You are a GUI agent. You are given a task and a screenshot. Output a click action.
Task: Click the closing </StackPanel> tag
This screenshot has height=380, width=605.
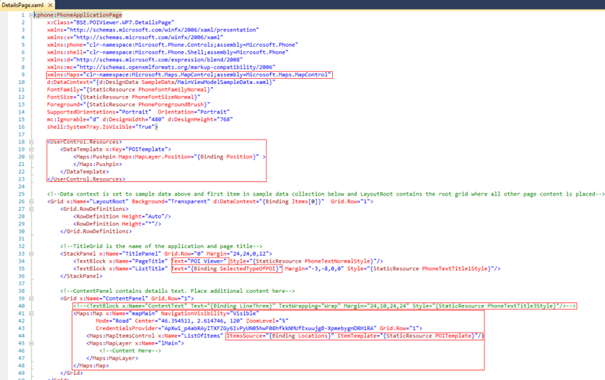coord(81,276)
